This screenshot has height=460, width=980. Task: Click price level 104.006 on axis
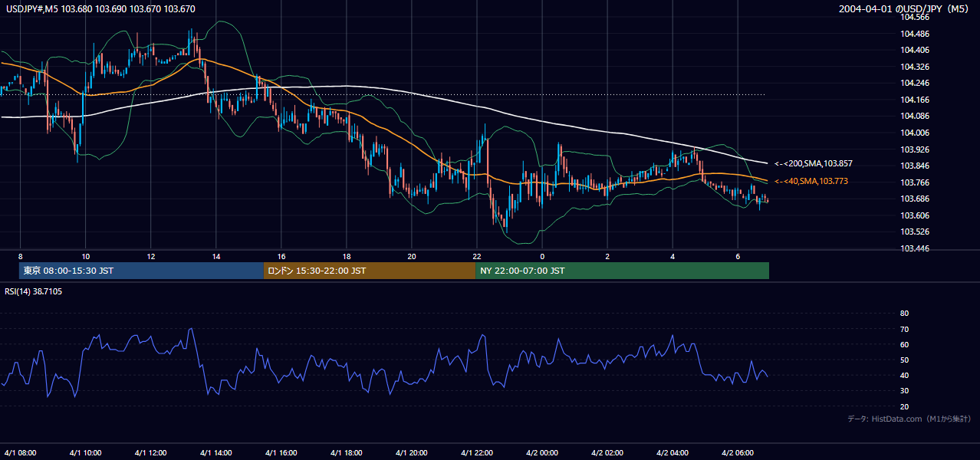coord(914,133)
